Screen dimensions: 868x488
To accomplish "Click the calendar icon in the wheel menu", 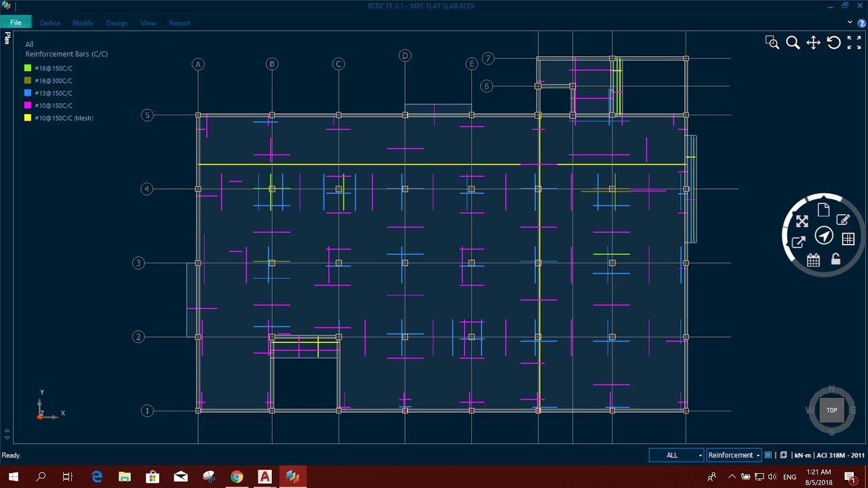I will click(x=814, y=260).
